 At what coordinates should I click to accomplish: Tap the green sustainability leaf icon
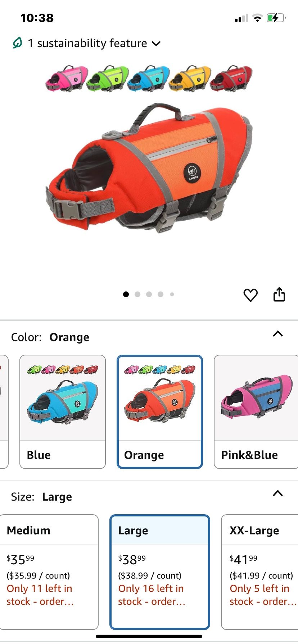17,43
